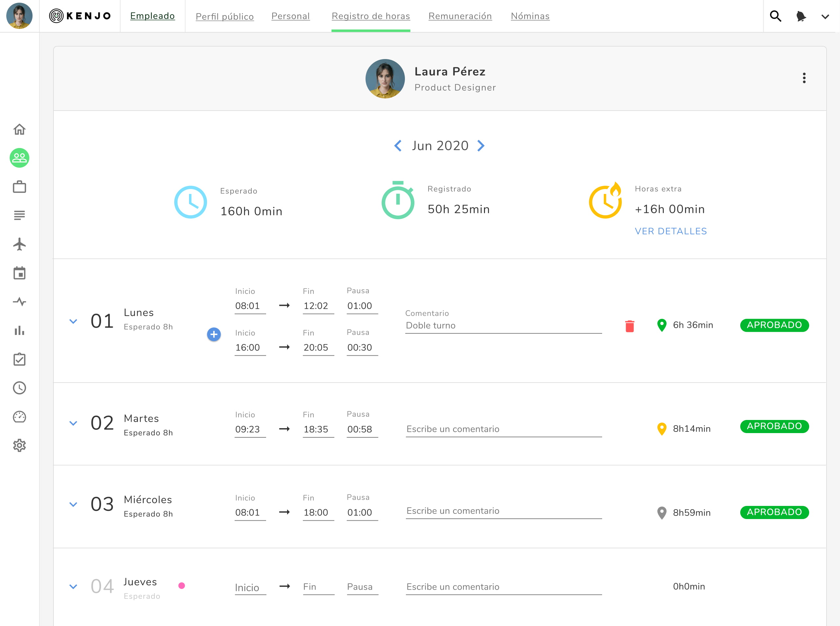Open the Perfil público tab
The width and height of the screenshot is (840, 626).
(x=225, y=16)
